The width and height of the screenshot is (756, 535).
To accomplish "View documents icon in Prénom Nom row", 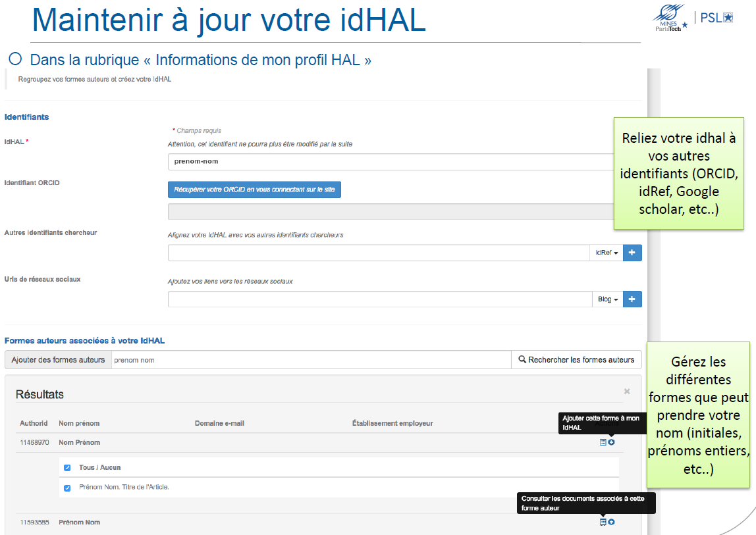I will tap(603, 522).
